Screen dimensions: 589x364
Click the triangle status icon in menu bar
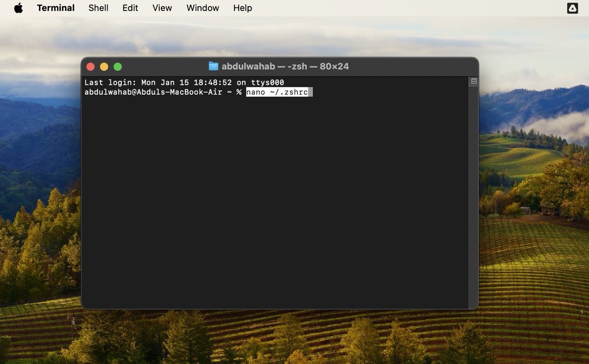(572, 8)
